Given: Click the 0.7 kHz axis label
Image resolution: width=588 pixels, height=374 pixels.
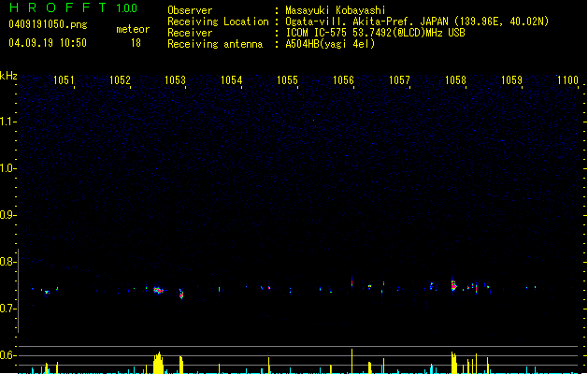Looking at the screenshot, I should click(7, 309).
